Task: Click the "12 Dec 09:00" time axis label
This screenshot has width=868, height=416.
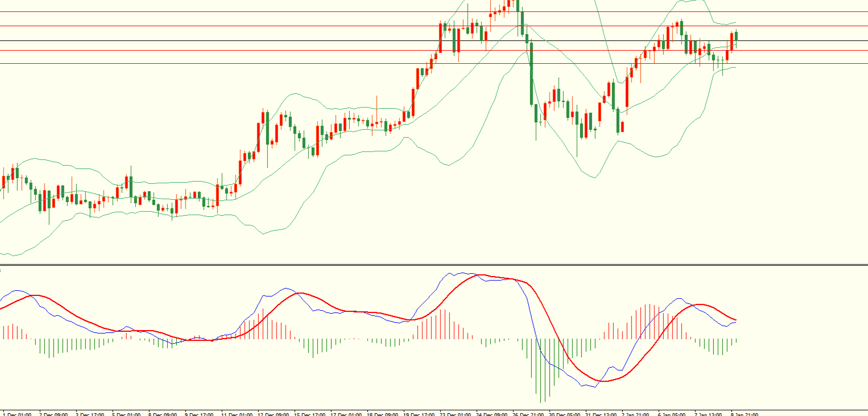Action: [x=274, y=414]
